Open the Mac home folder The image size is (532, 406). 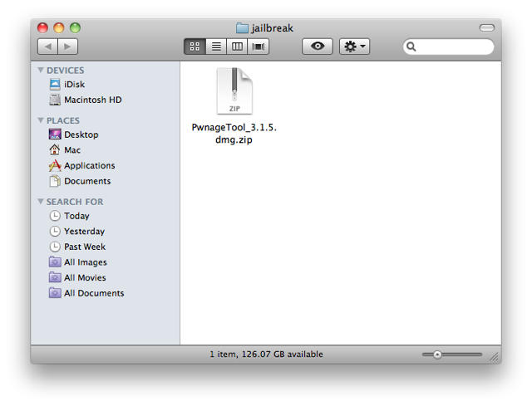pos(72,150)
